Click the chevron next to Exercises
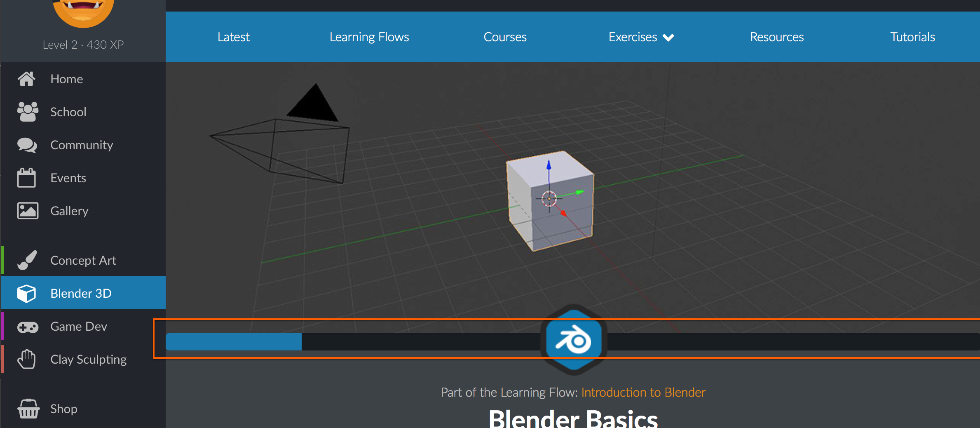Screen dimensions: 980x428 click(668, 38)
